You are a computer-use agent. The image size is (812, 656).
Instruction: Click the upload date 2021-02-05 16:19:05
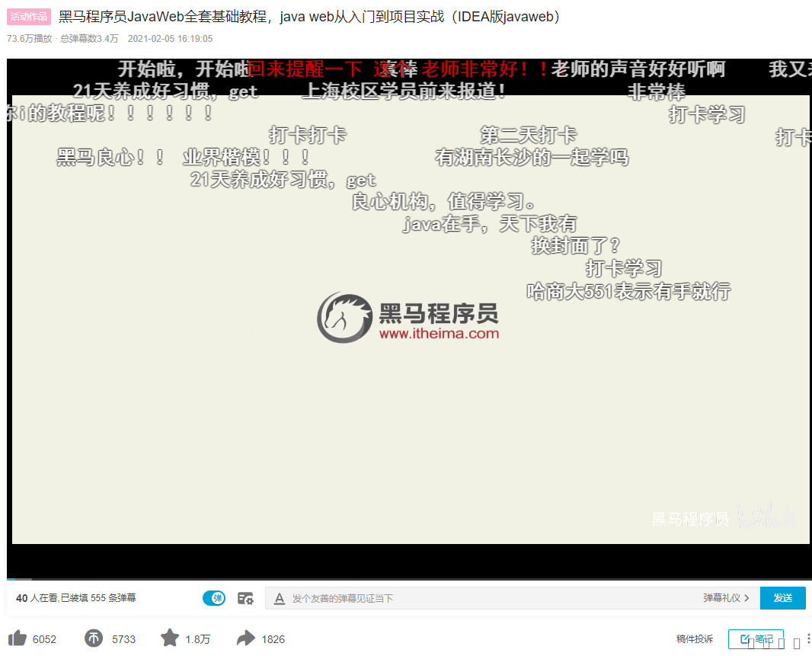(170, 39)
